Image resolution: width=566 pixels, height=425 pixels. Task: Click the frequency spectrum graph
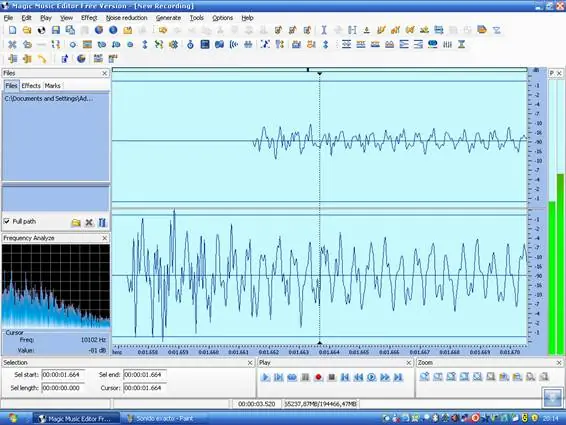pos(56,286)
